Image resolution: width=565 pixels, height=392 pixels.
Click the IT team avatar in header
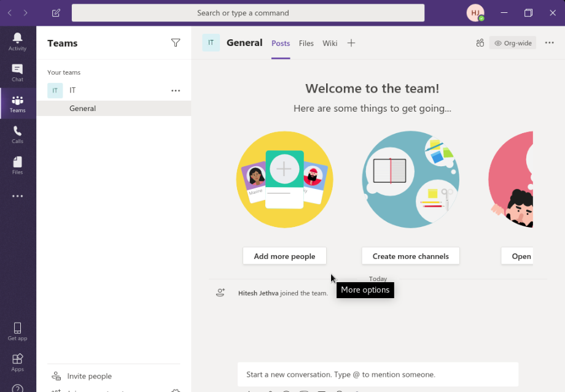coord(211,42)
